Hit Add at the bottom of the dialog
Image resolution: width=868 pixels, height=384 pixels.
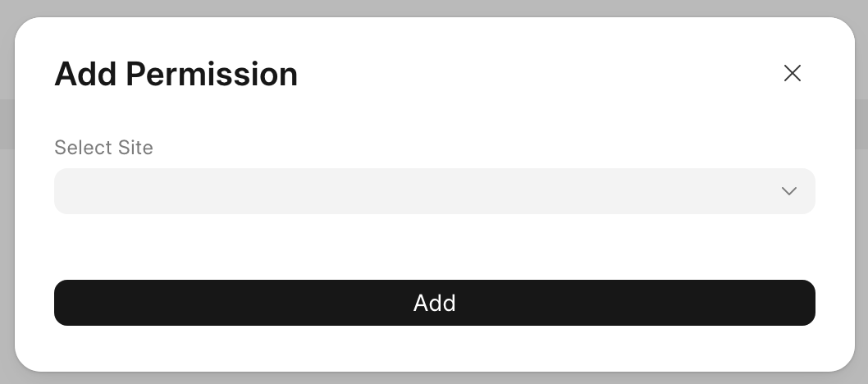coord(434,303)
